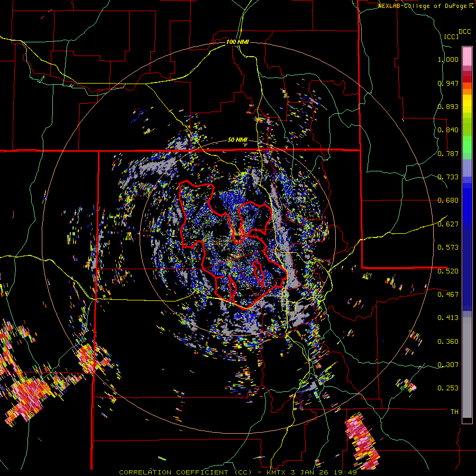Click the 0.680 value on the color scale

pyautogui.click(x=448, y=200)
